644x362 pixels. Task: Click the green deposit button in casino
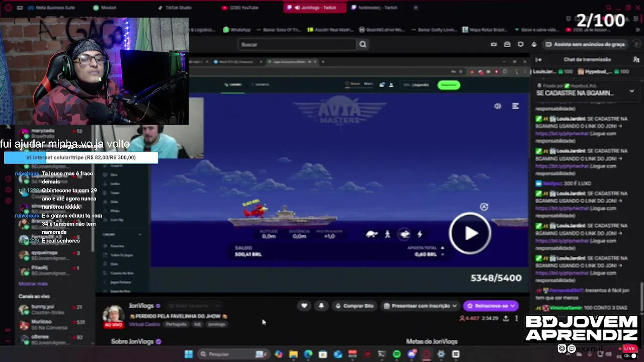(x=449, y=85)
